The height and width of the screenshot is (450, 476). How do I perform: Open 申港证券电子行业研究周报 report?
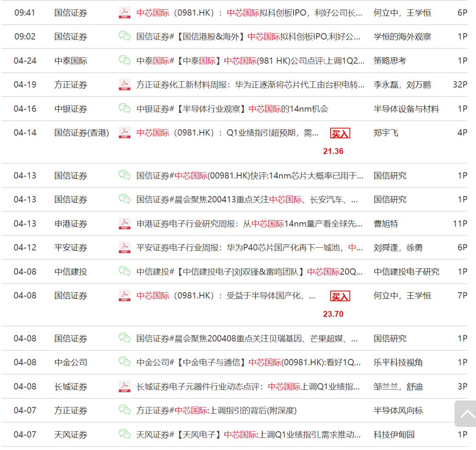point(249,224)
